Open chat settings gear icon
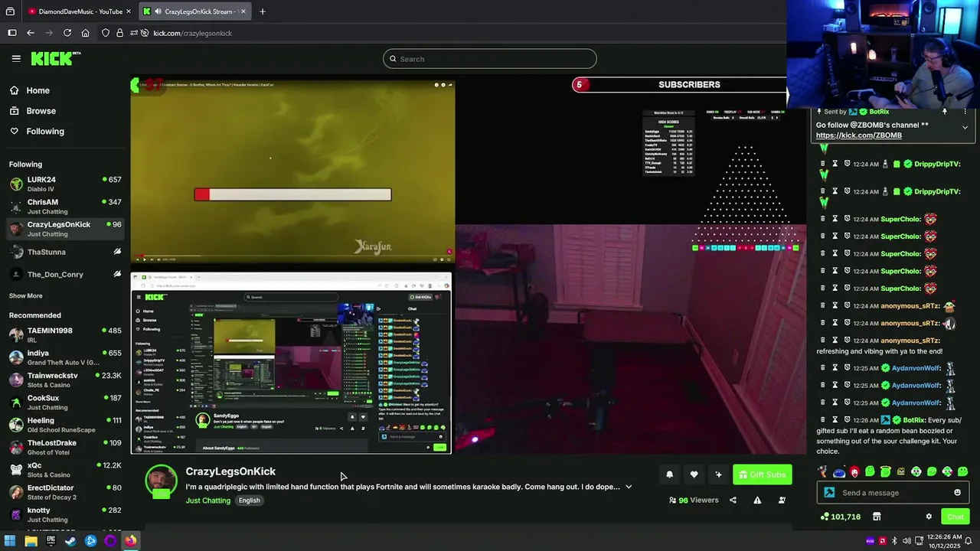The image size is (980, 551). tap(929, 517)
